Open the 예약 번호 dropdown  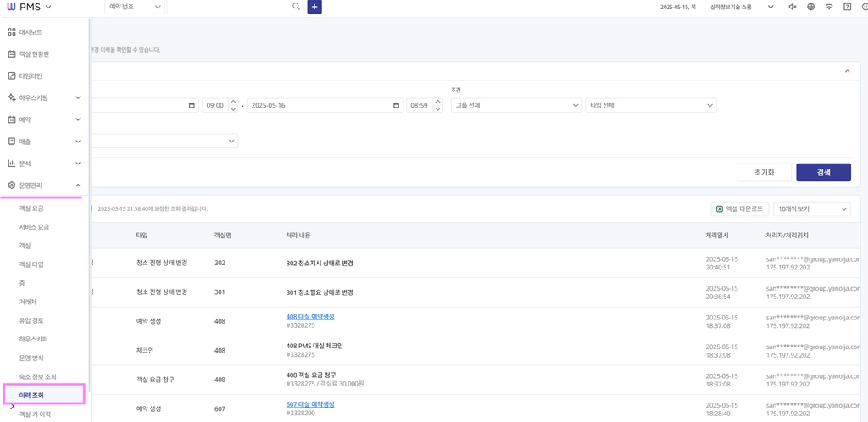[135, 7]
